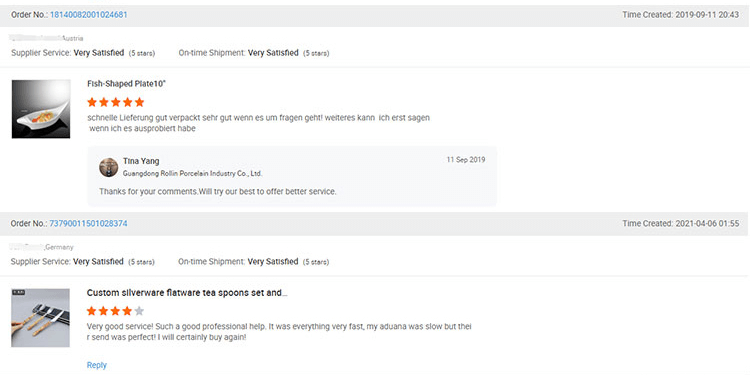Click the blurred buyer name from Austria
This screenshot has height=375, width=750.
point(34,38)
